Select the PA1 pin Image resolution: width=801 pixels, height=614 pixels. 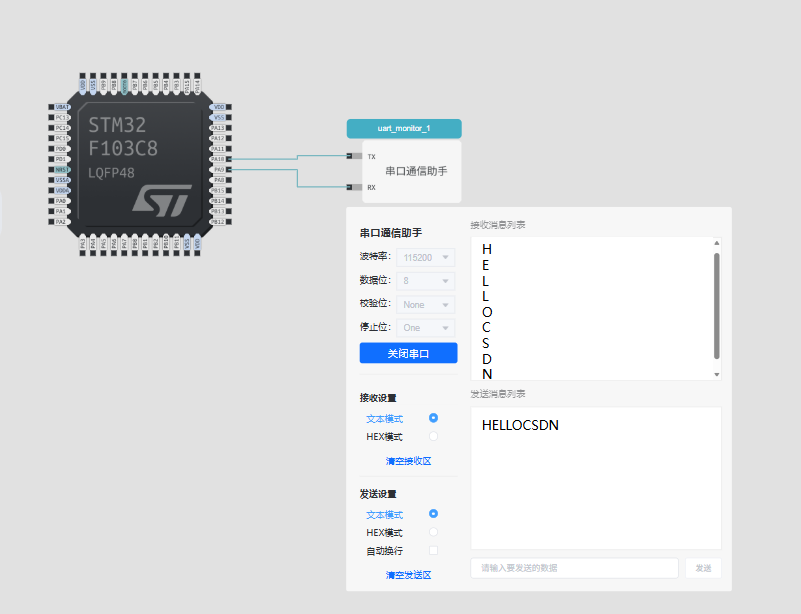click(x=59, y=211)
